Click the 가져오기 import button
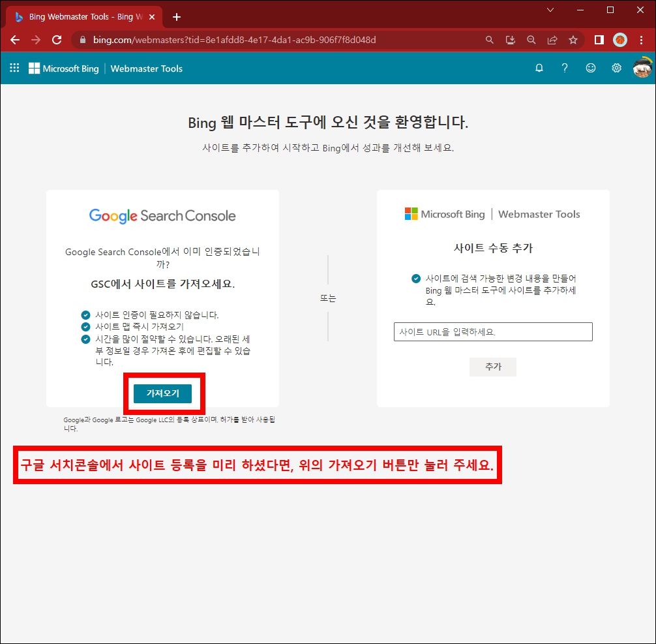 pos(162,393)
